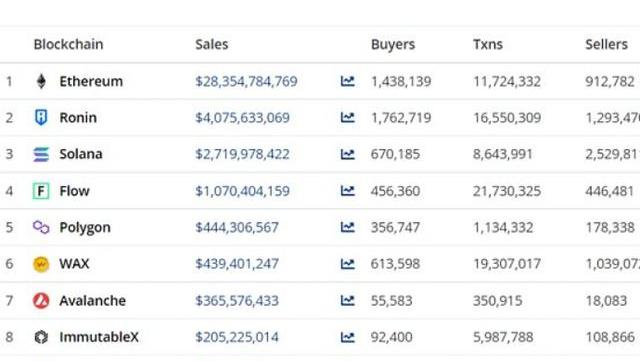The height and width of the screenshot is (361, 640).
Task: Click the Flow green F icon
Action: point(41,191)
